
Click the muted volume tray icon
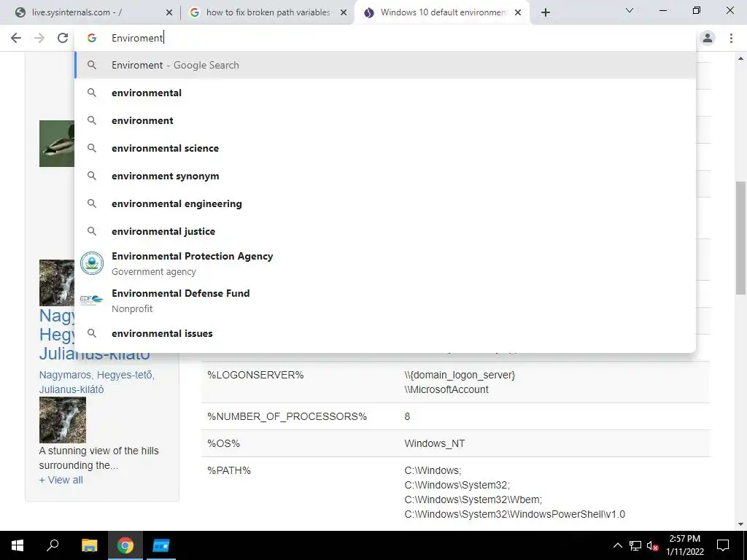tap(653, 545)
